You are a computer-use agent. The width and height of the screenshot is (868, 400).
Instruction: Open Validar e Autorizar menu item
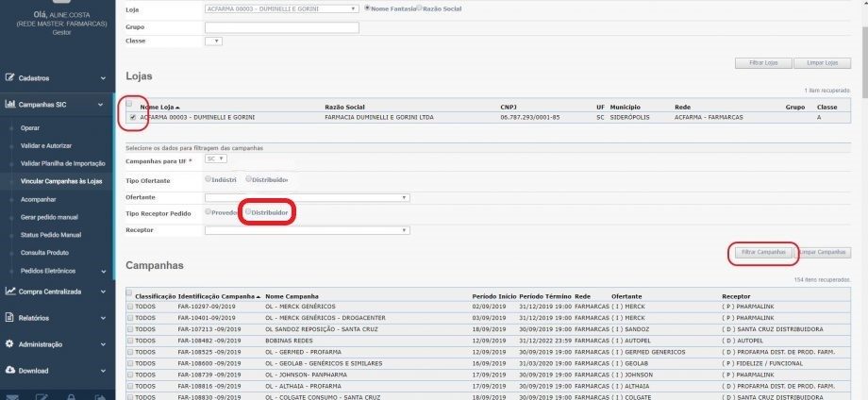tap(47, 145)
